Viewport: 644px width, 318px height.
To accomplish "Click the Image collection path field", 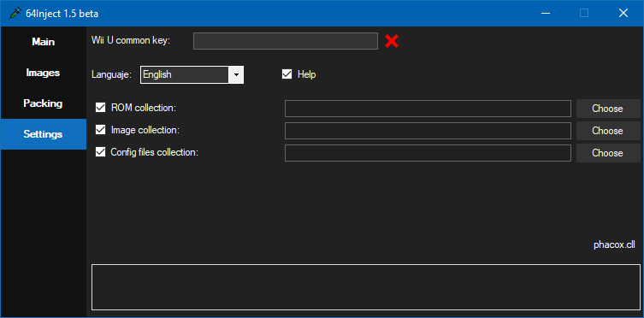I will [428, 131].
